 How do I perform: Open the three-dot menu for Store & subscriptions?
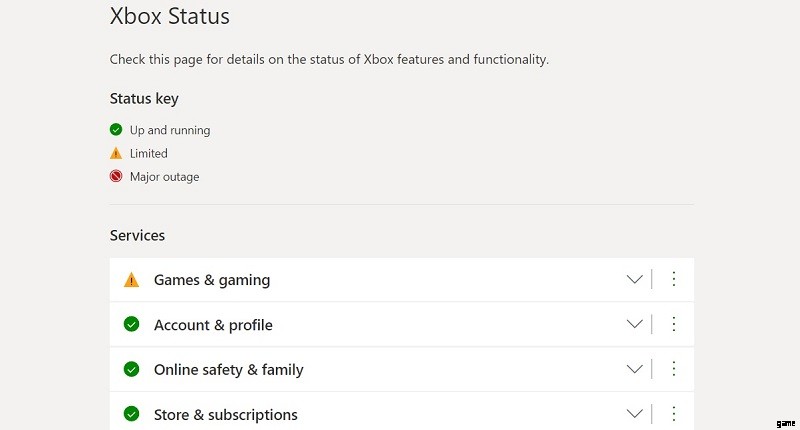click(x=673, y=414)
